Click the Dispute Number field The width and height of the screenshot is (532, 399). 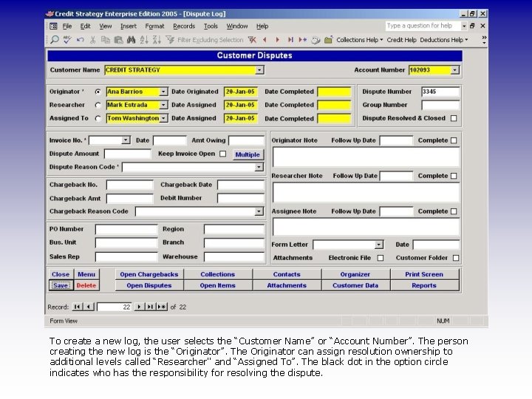[440, 92]
